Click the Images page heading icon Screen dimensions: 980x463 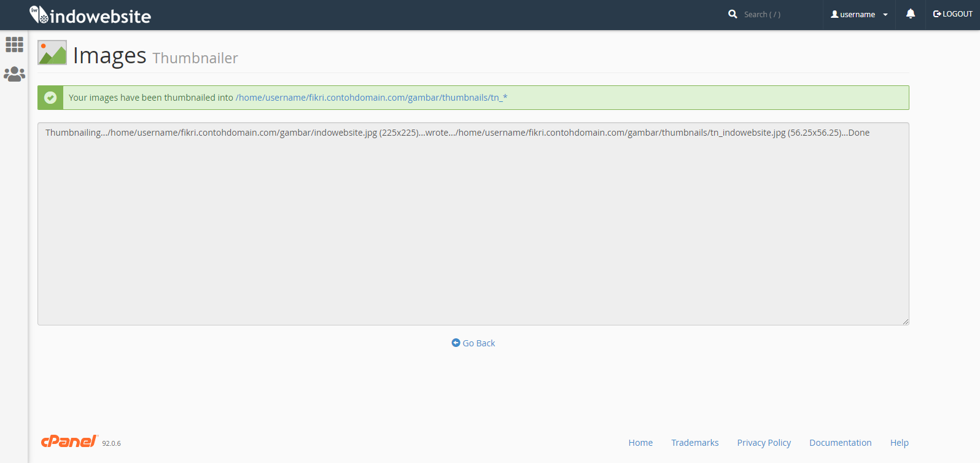tap(52, 53)
